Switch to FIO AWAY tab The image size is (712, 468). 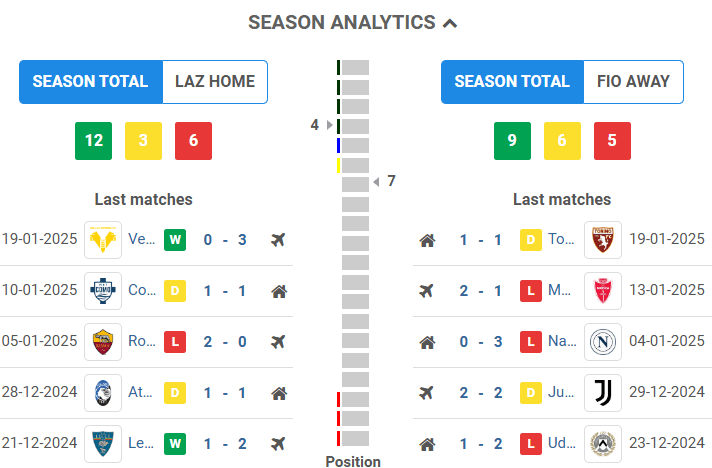click(x=633, y=82)
